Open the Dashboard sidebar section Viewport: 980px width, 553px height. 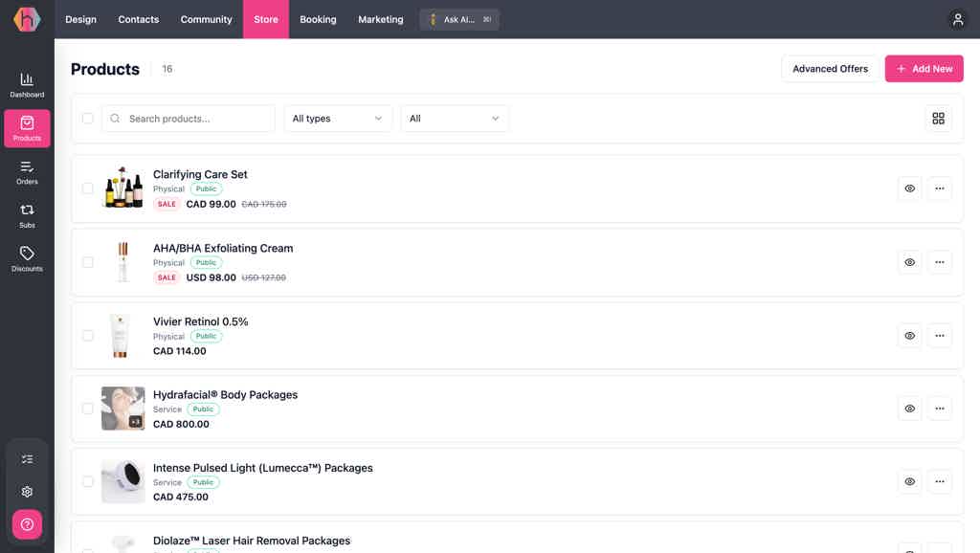click(27, 85)
